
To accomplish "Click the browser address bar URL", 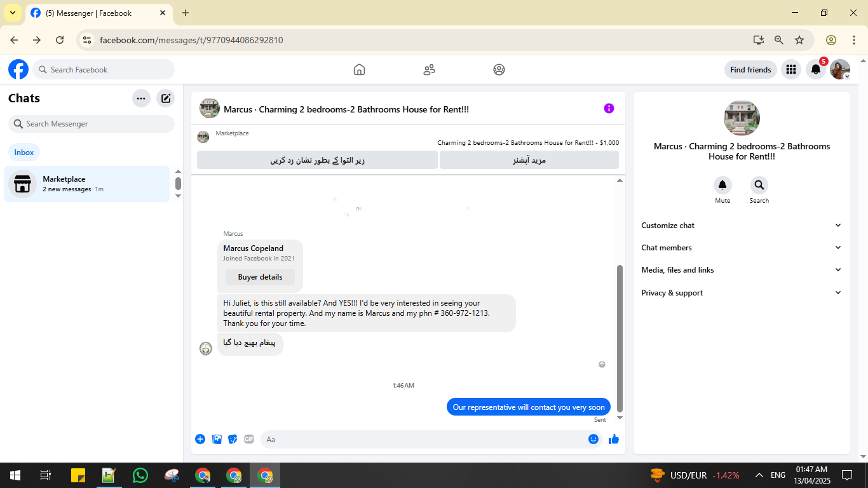I will pyautogui.click(x=191, y=40).
